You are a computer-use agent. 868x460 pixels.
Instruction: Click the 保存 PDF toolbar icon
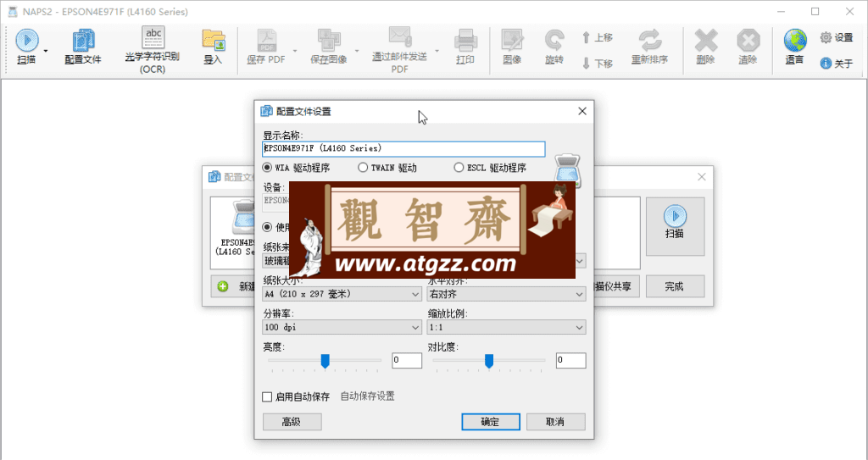(266, 47)
